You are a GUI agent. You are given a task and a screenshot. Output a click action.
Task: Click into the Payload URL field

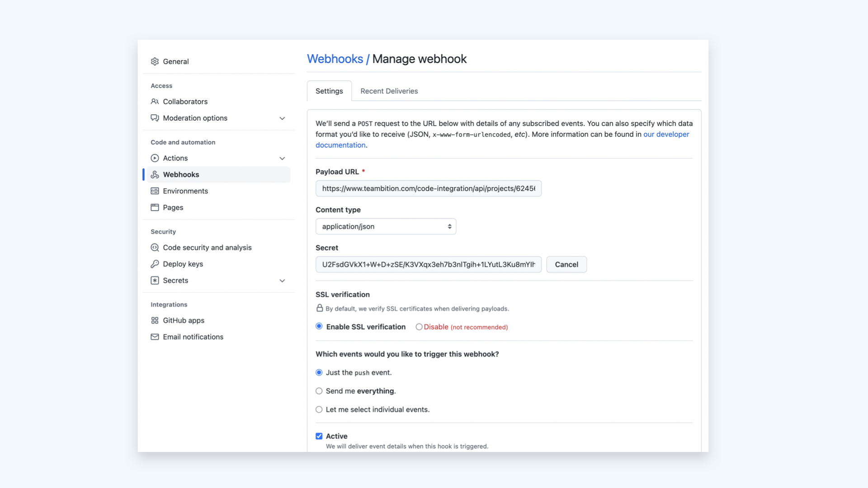click(428, 188)
